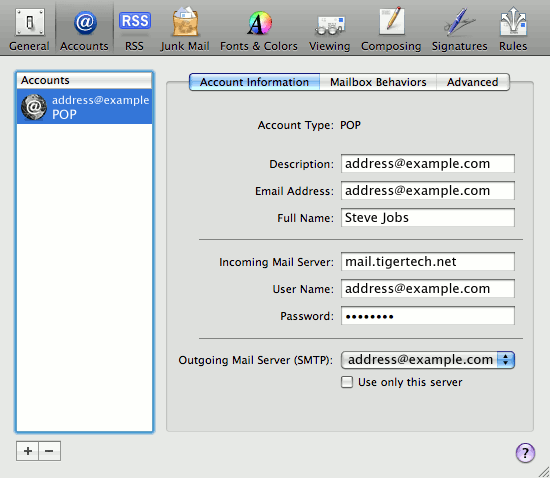Image resolution: width=550 pixels, height=478 pixels.
Task: Select the address@example POP account in list
Action: pyautogui.click(x=85, y=107)
